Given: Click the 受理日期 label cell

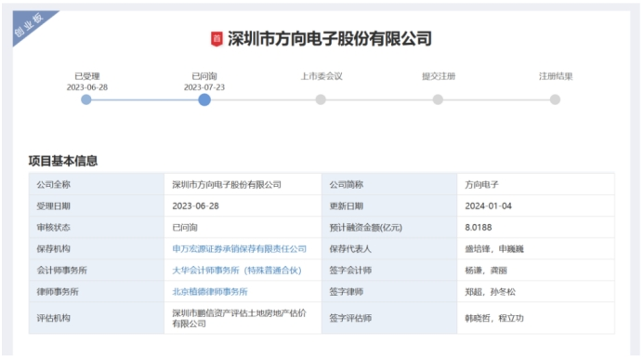Looking at the screenshot, I should (97, 206).
